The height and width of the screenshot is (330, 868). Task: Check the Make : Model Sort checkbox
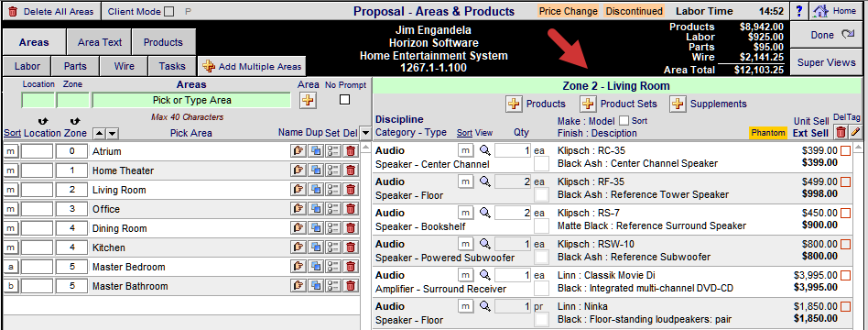[x=624, y=120]
